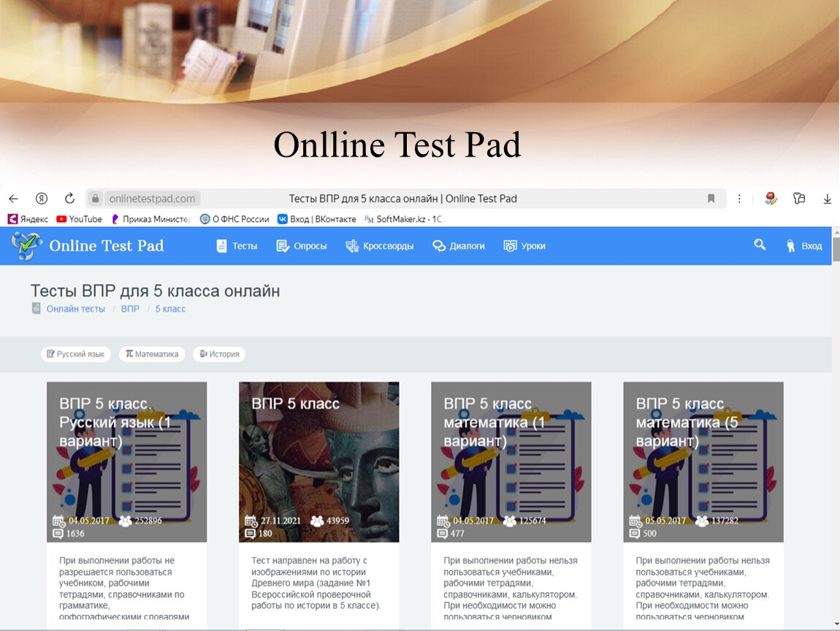Open the browser three-dot menu
840x631 pixels.
[x=739, y=199]
